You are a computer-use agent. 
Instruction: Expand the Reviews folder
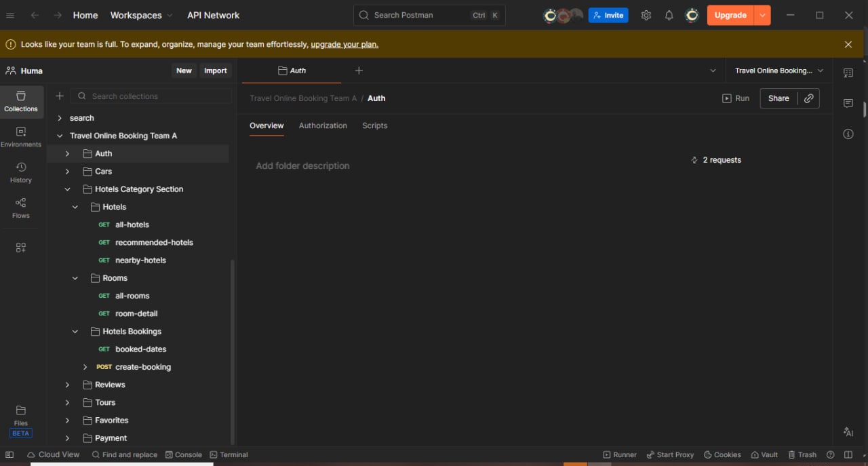66,385
